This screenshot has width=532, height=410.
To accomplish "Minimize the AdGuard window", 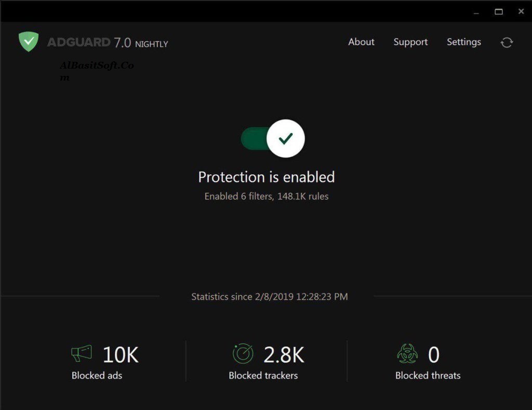I will point(476,12).
